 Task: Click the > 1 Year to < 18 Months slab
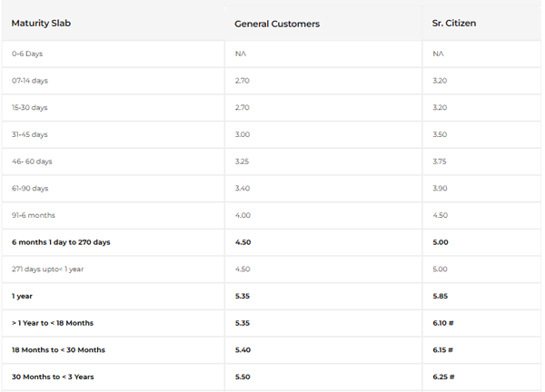[53, 323]
